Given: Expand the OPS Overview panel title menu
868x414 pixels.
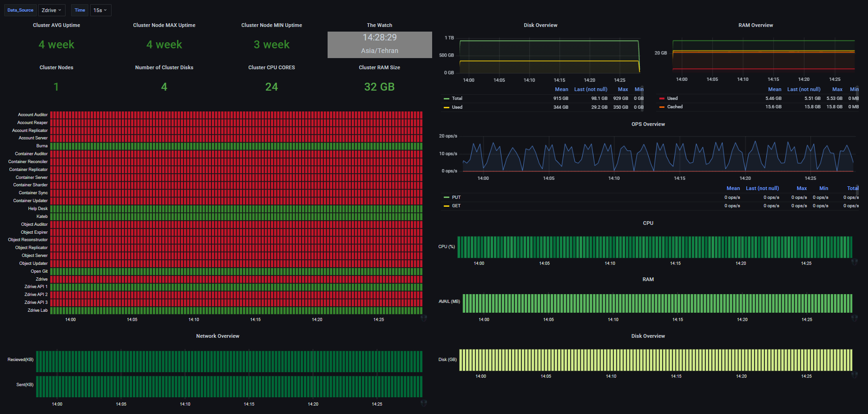Looking at the screenshot, I should (x=648, y=124).
